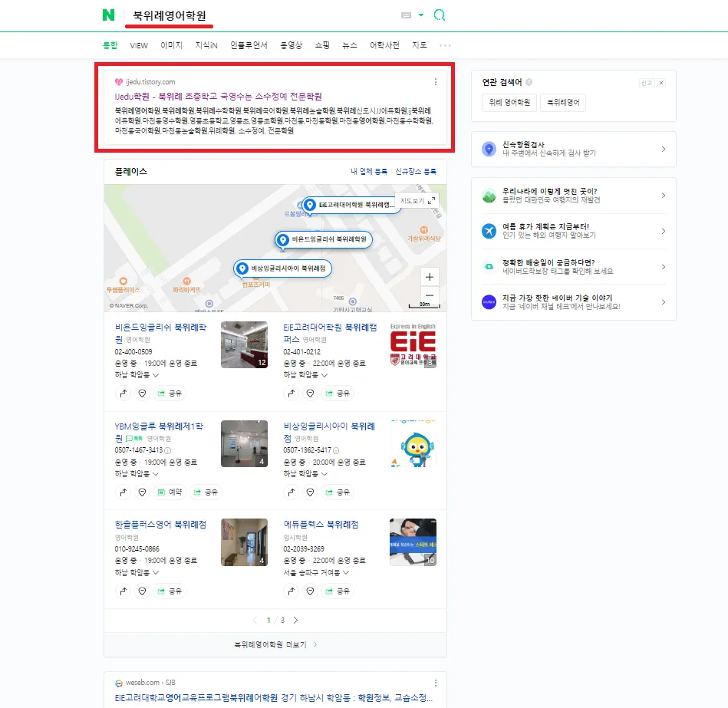Open more tabs via the ellipsis
This screenshot has width=728, height=708.
(x=445, y=45)
